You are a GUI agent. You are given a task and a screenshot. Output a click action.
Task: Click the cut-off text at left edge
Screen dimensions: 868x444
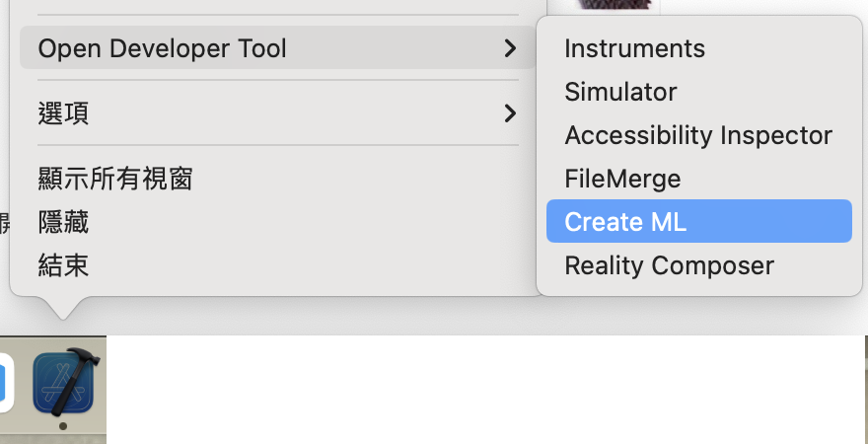click(x=4, y=223)
